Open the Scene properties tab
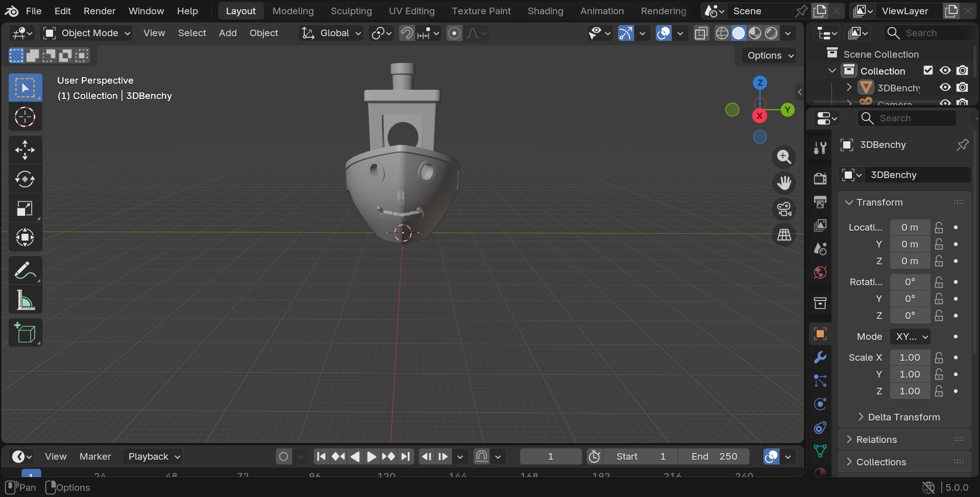 pyautogui.click(x=820, y=249)
